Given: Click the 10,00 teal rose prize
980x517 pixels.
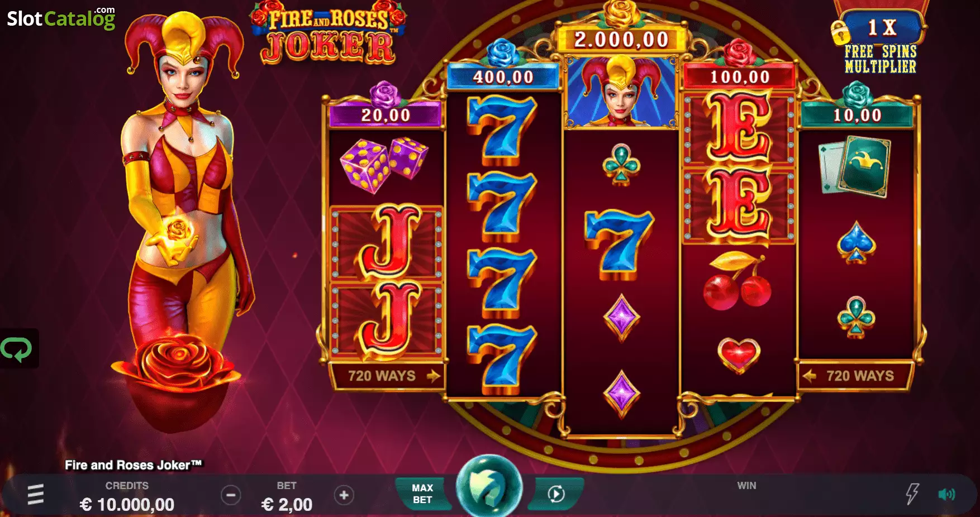Looking at the screenshot, I should (x=857, y=116).
